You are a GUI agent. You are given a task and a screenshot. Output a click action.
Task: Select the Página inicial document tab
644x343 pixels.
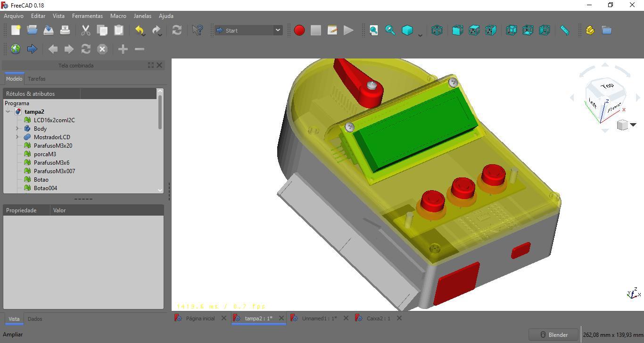pos(200,318)
